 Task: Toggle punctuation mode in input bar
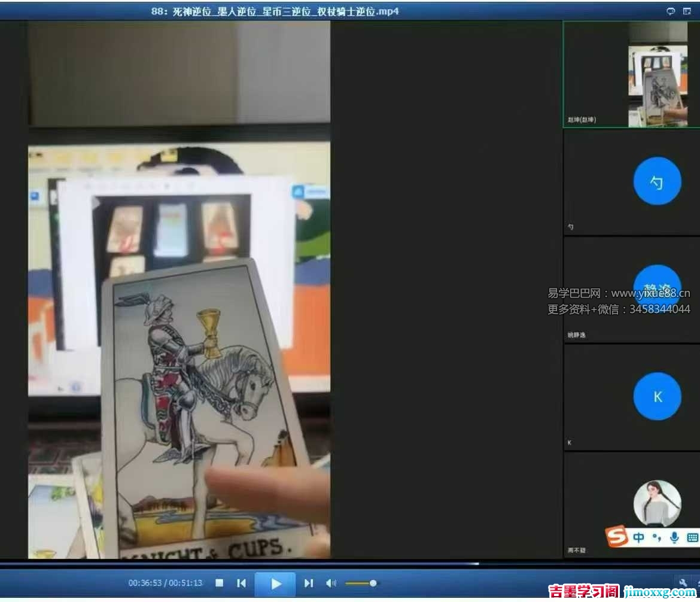[657, 537]
